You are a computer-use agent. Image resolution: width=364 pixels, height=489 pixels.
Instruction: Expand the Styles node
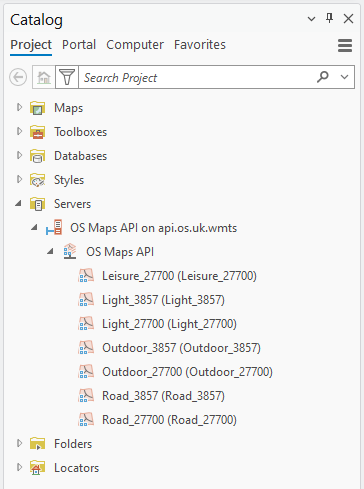coord(19,179)
